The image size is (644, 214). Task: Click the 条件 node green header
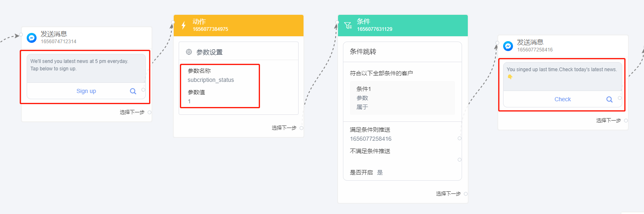[x=403, y=26]
